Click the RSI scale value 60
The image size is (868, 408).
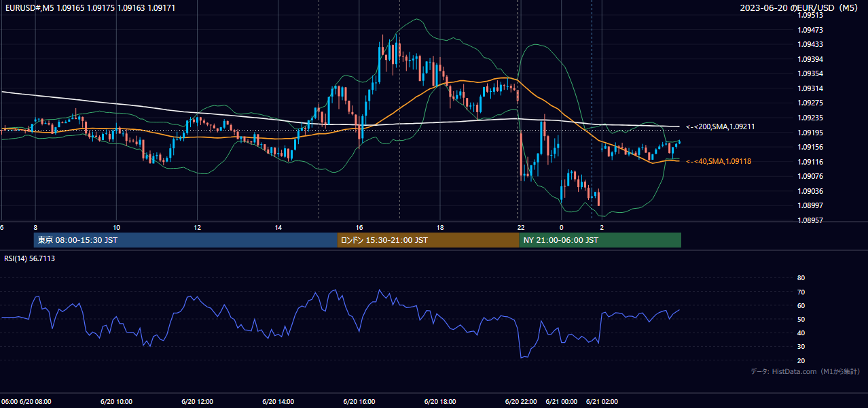tap(801, 305)
